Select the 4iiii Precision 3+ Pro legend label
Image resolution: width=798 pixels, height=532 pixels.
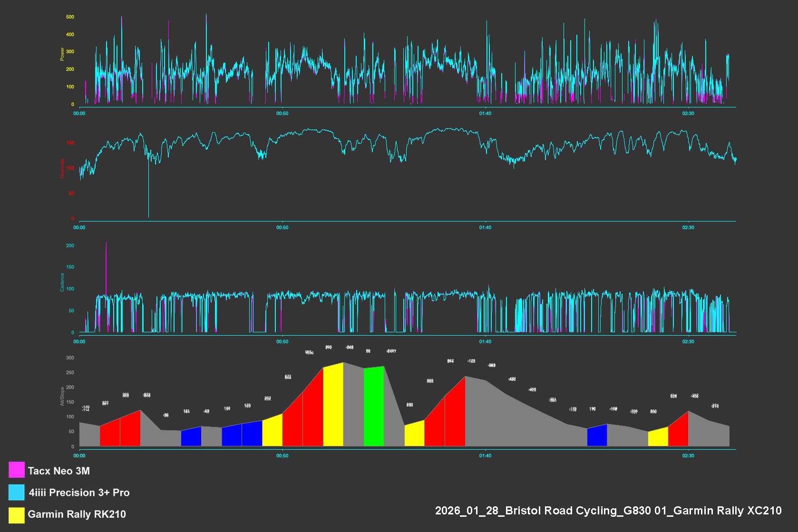point(79,493)
